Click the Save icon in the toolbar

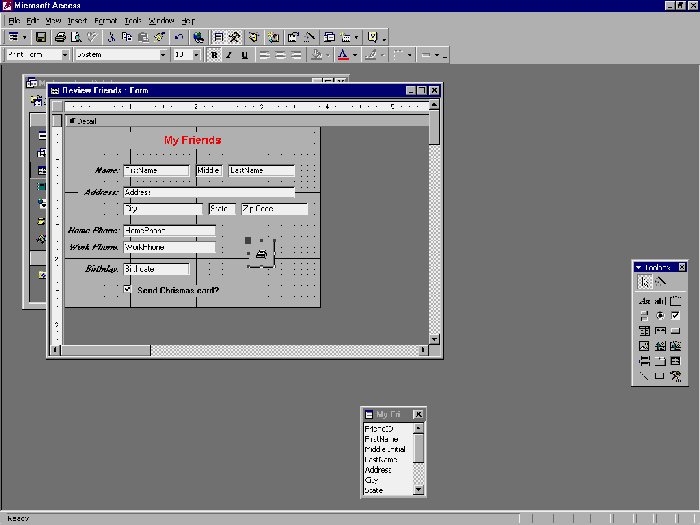(x=41, y=37)
